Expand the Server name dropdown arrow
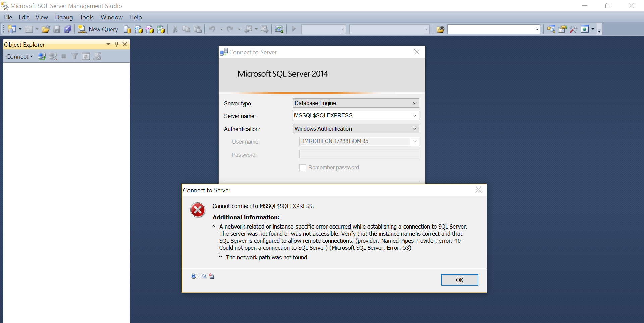Screen dimensions: 644x323 click(415, 116)
